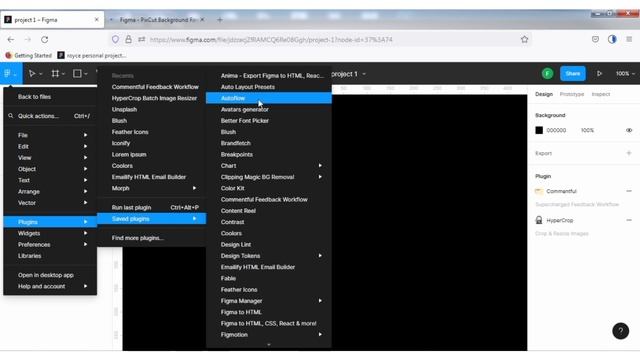Expand the shape tools options arrow
The image size is (640, 360).
tap(86, 74)
